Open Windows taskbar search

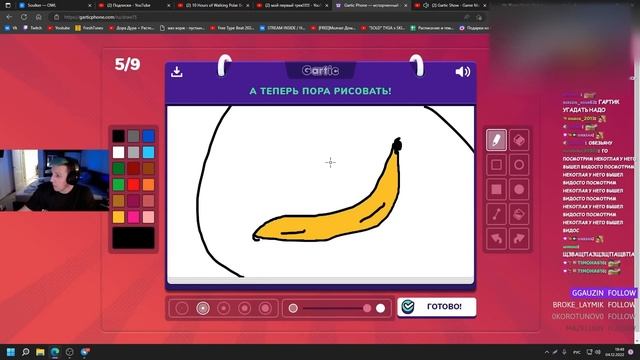tap(25, 352)
